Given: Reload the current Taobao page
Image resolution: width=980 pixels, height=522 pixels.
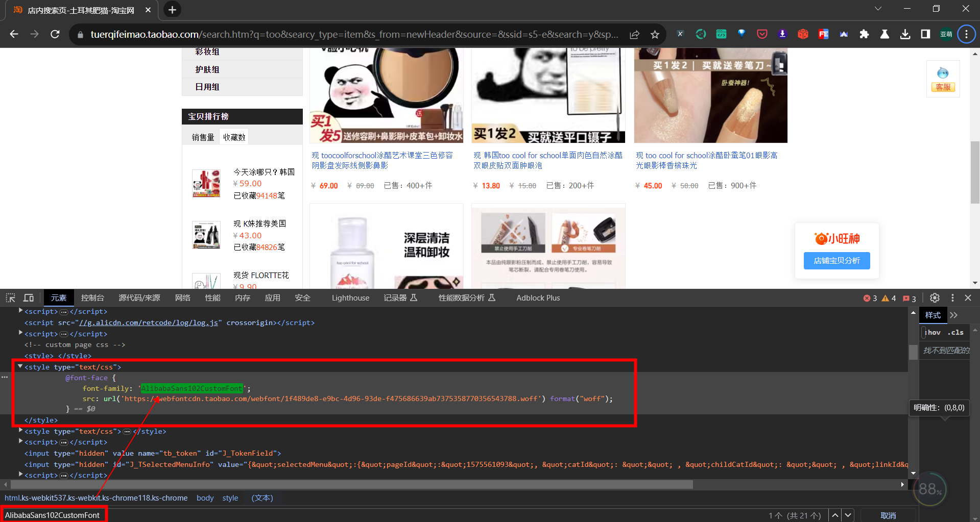Looking at the screenshot, I should tap(55, 34).
